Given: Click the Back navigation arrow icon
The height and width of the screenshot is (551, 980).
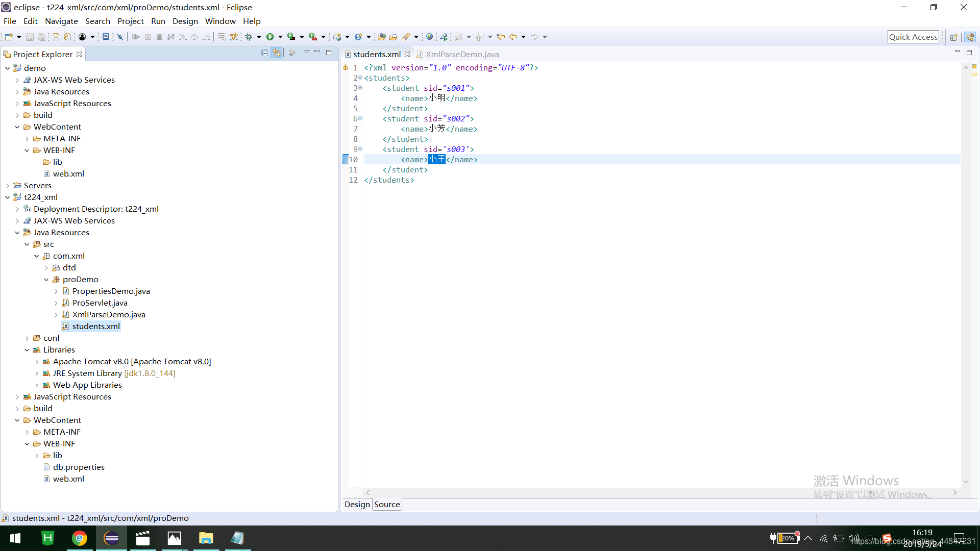Looking at the screenshot, I should tap(513, 37).
